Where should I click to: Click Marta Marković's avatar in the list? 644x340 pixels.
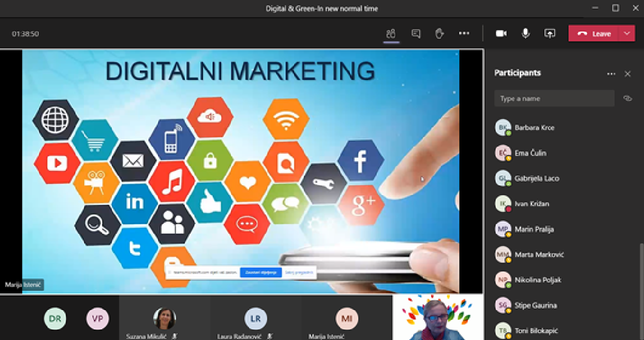503,255
